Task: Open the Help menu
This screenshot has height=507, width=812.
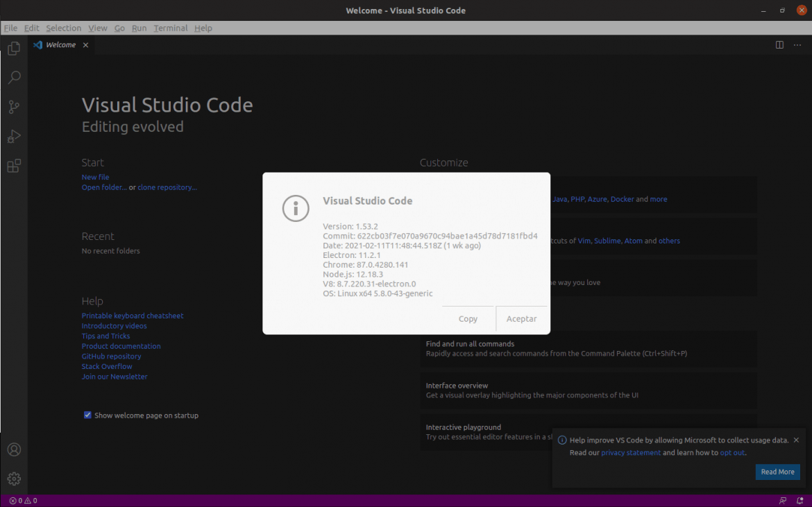Action: point(203,28)
